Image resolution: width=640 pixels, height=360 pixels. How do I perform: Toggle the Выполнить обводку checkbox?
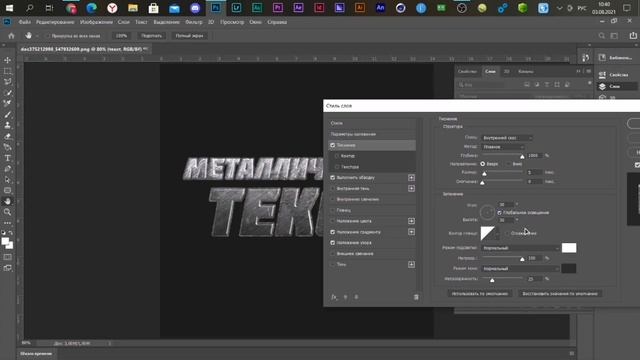tap(333, 178)
